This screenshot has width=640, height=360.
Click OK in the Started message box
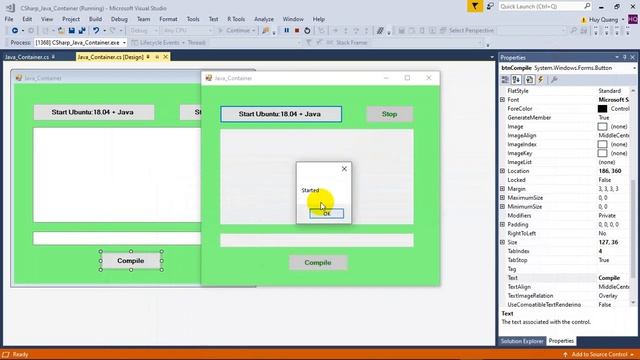[327, 213]
